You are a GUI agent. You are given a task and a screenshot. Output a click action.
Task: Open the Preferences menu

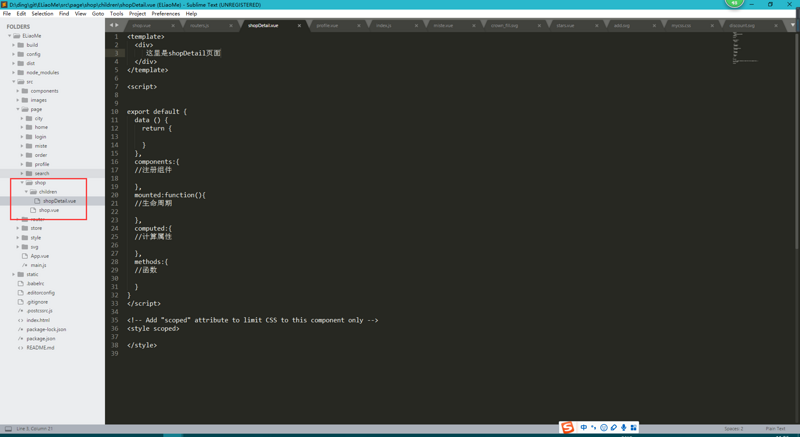tap(165, 14)
